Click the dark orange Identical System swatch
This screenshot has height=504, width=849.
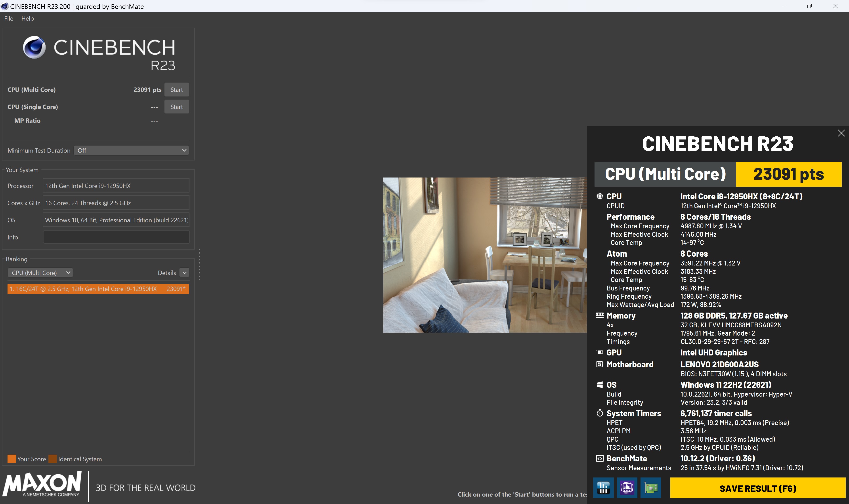coord(53,459)
